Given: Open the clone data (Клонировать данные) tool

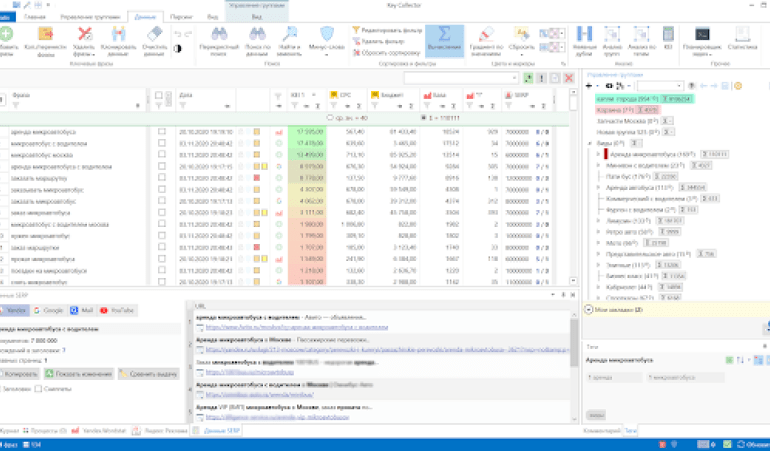Looking at the screenshot, I should click(118, 41).
